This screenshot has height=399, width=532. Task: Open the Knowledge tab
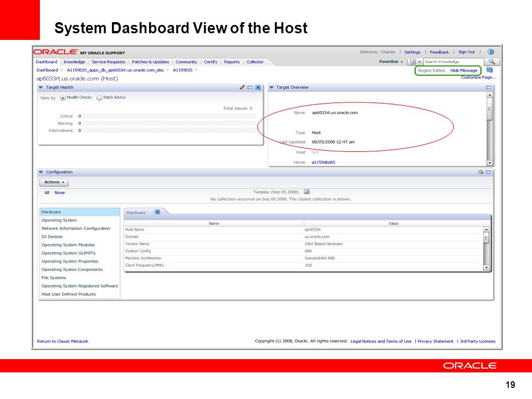click(x=74, y=62)
